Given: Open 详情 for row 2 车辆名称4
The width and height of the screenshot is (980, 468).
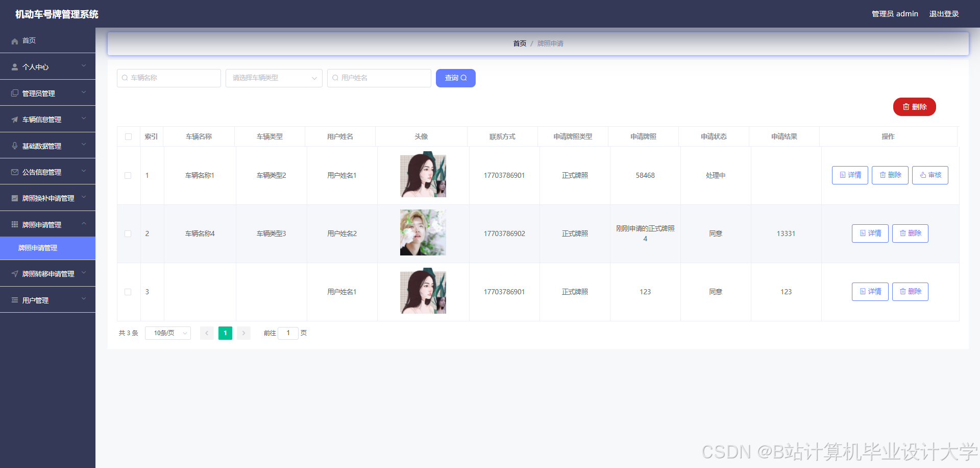Looking at the screenshot, I should coord(870,233).
